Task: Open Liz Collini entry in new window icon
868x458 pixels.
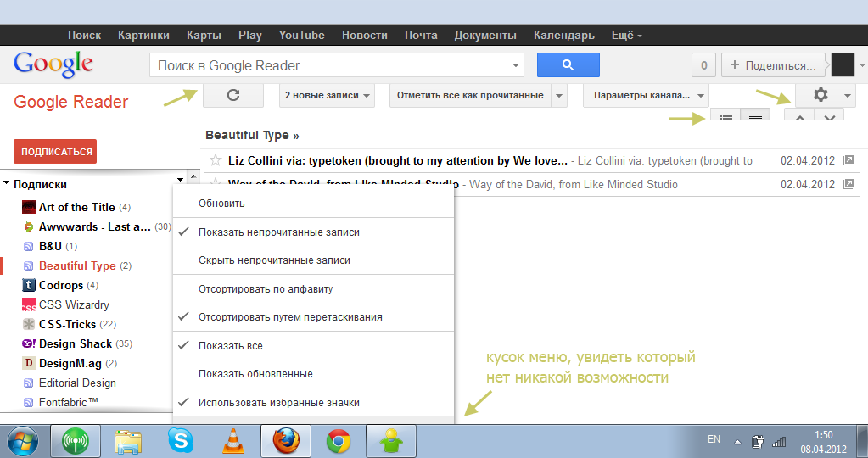Action: (848, 160)
